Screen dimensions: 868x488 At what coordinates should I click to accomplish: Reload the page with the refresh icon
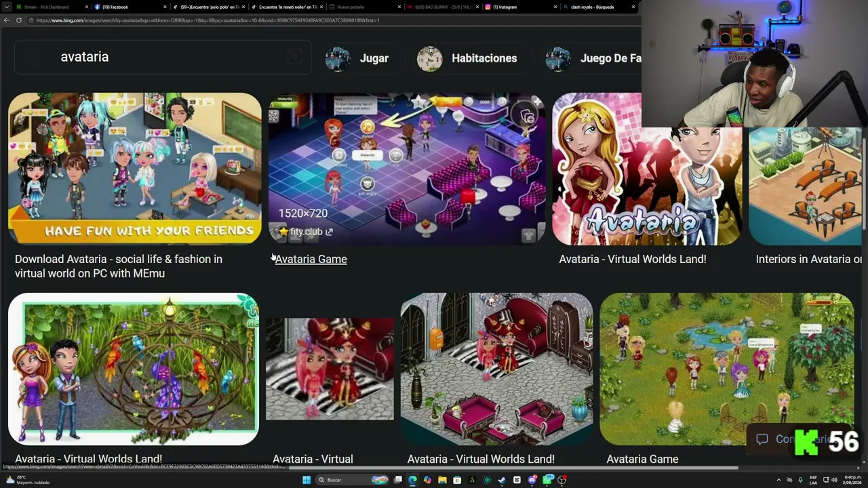[19, 20]
